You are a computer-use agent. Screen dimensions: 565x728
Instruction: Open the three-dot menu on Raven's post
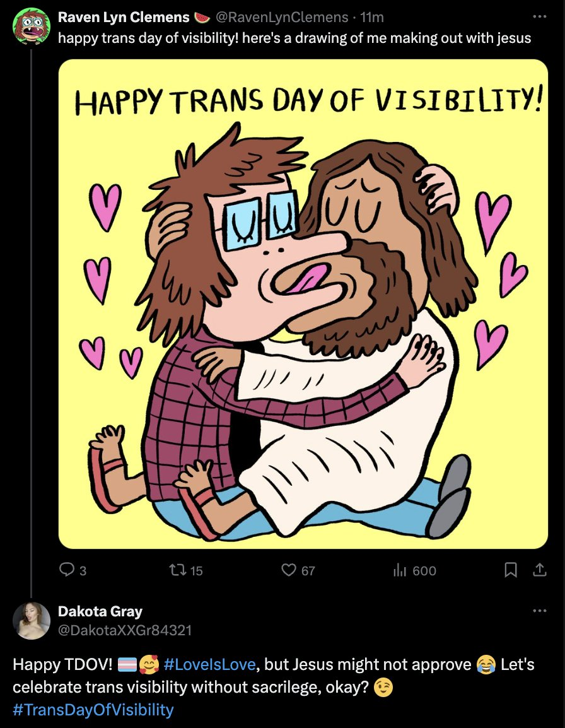pos(540,16)
